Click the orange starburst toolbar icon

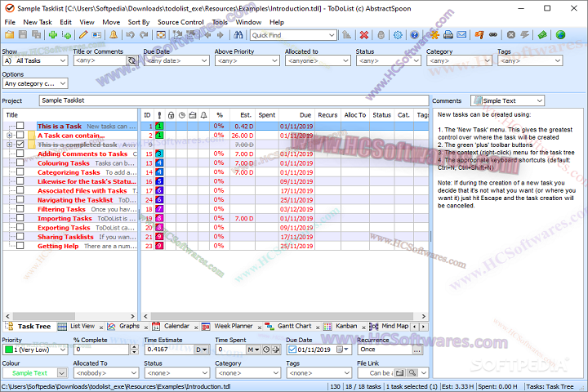(x=434, y=35)
